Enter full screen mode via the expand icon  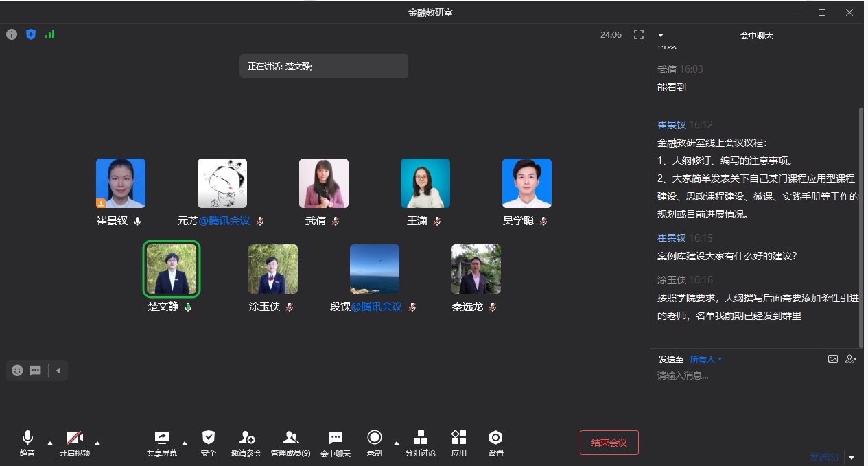638,34
